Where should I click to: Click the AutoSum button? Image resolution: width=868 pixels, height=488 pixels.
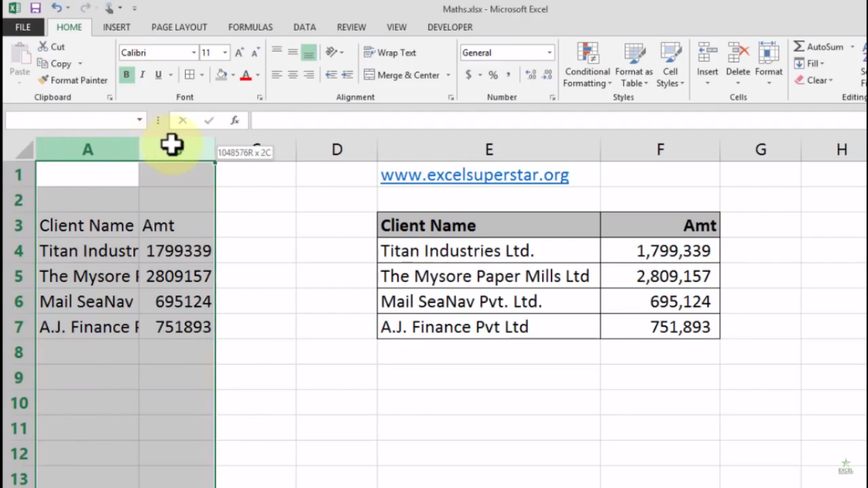(x=819, y=47)
